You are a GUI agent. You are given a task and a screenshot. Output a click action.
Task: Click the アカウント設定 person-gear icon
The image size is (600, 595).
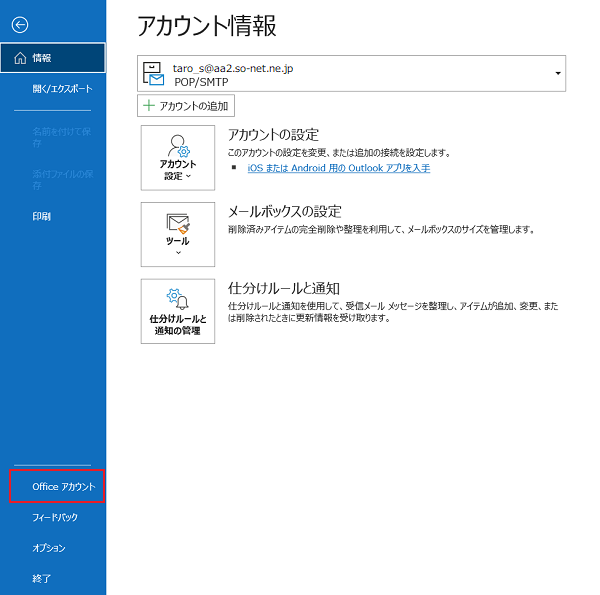click(x=178, y=144)
